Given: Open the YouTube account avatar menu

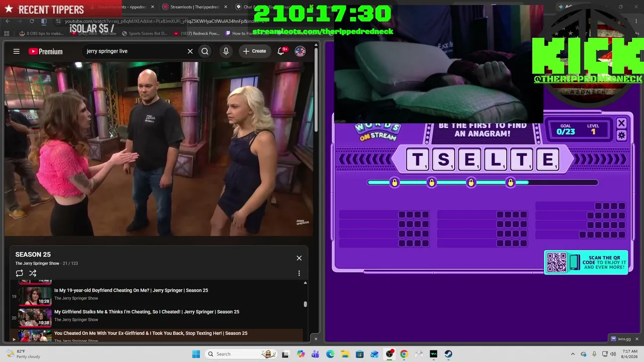Looking at the screenshot, I should point(300,51).
